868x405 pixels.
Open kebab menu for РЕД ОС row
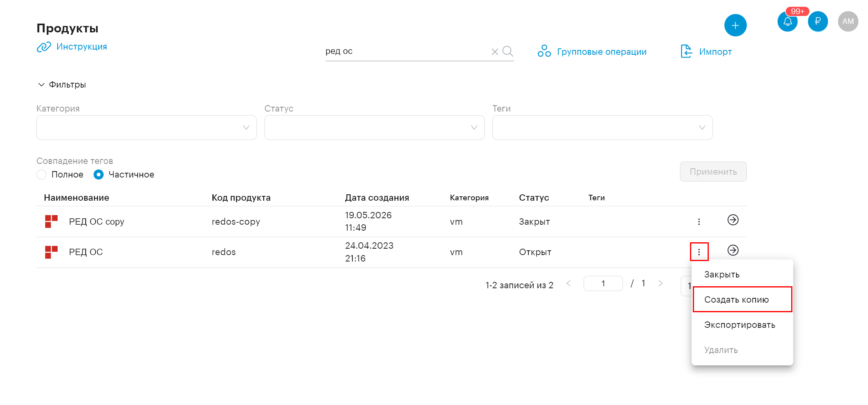[699, 252]
